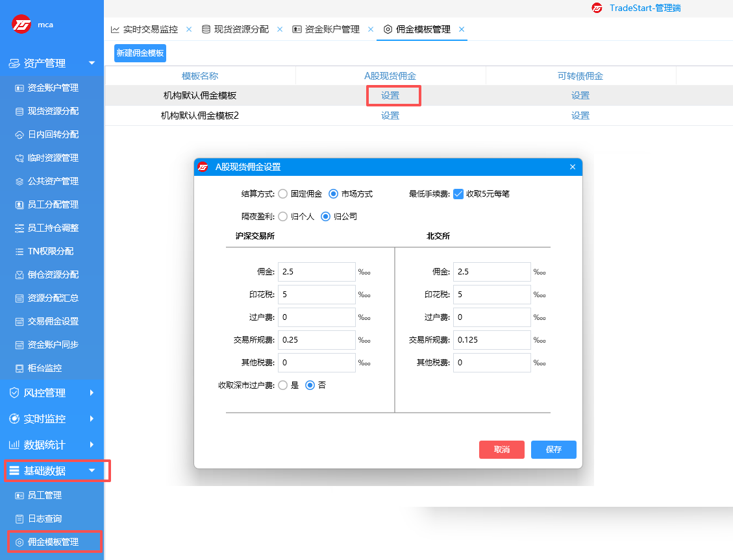Select 市场方式 settlement method
The width and height of the screenshot is (733, 560).
(333, 193)
